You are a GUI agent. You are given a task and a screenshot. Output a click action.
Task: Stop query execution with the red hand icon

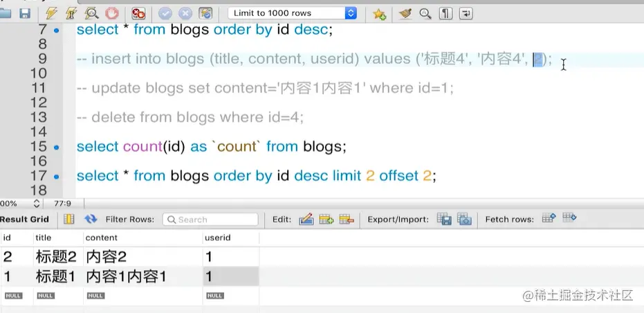pos(111,14)
